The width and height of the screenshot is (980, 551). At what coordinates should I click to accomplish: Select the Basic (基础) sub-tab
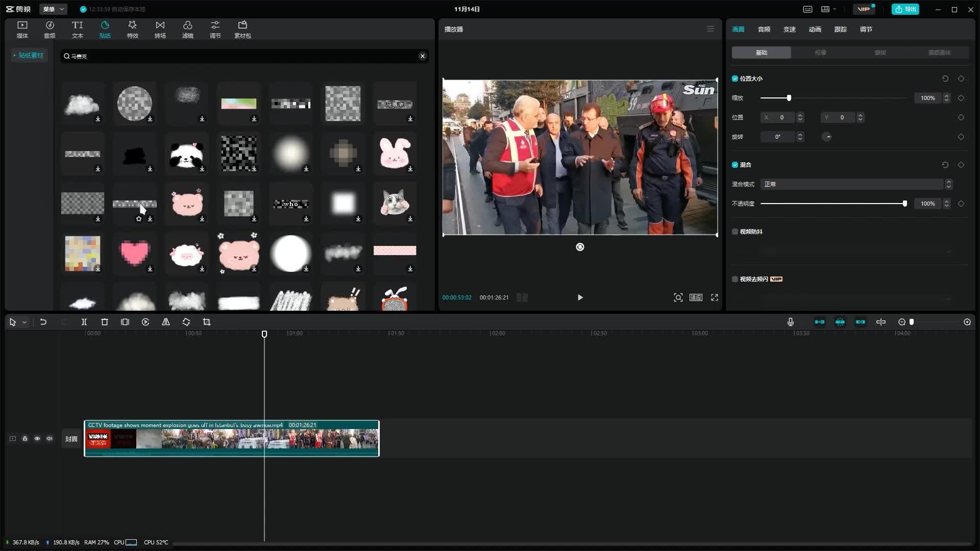[762, 53]
